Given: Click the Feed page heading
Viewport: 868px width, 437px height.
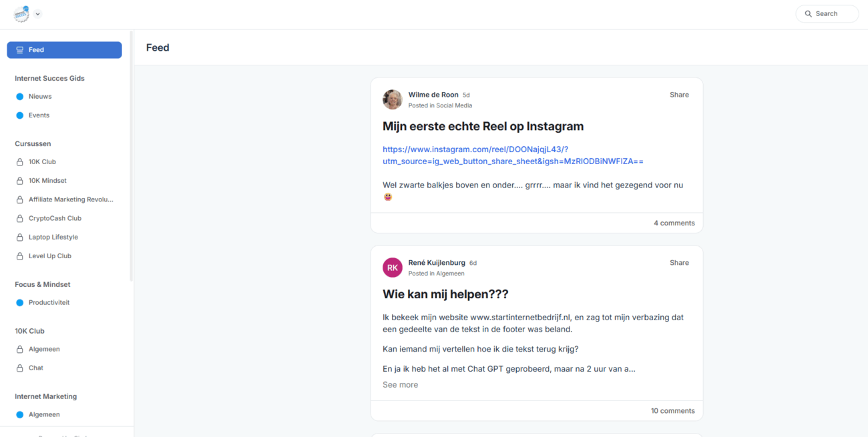Looking at the screenshot, I should point(158,47).
